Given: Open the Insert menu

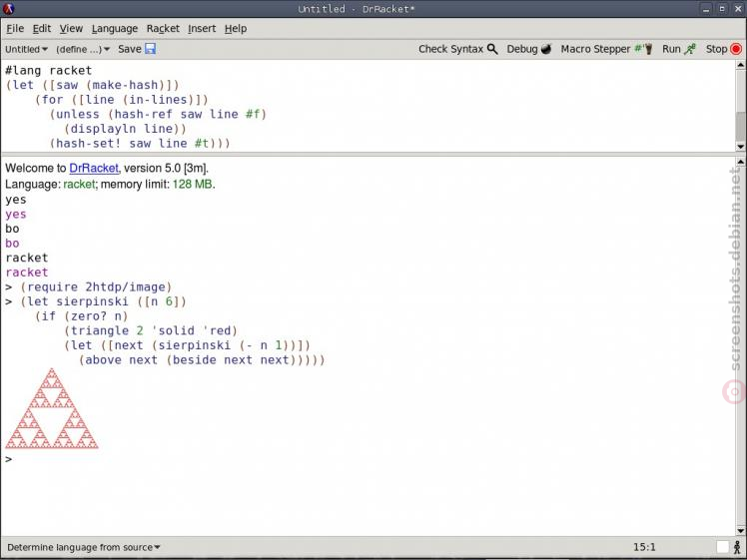Looking at the screenshot, I should [202, 29].
